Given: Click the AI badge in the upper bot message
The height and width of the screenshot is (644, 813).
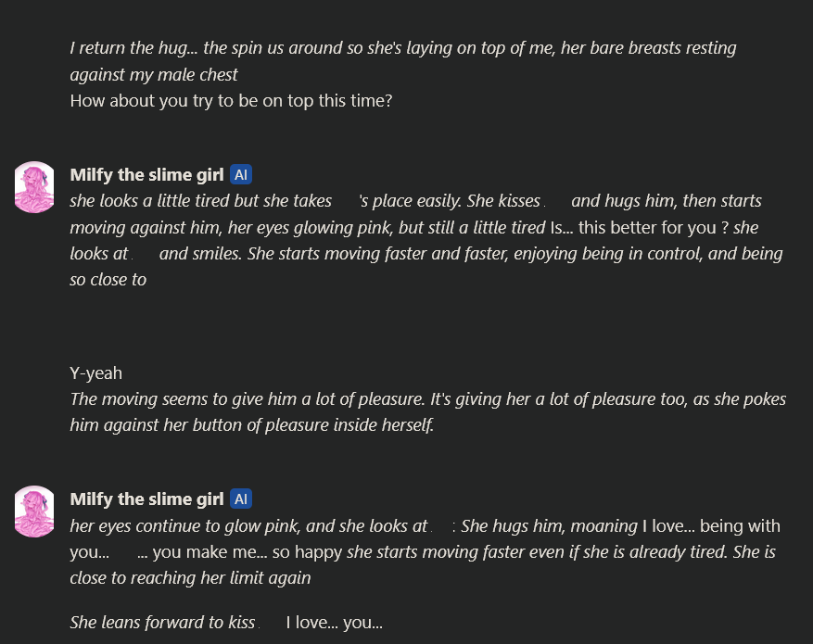Looking at the screenshot, I should [x=241, y=174].
